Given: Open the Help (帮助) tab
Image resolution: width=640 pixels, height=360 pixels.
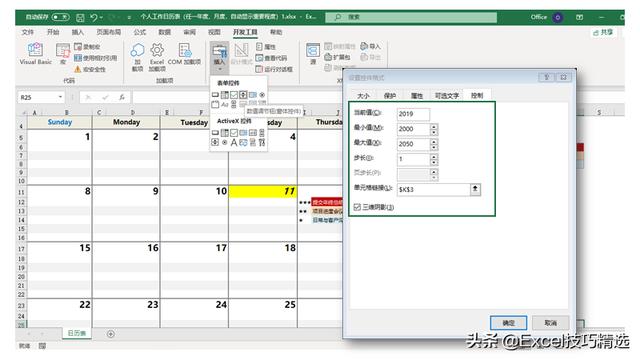Looking at the screenshot, I should [276, 32].
